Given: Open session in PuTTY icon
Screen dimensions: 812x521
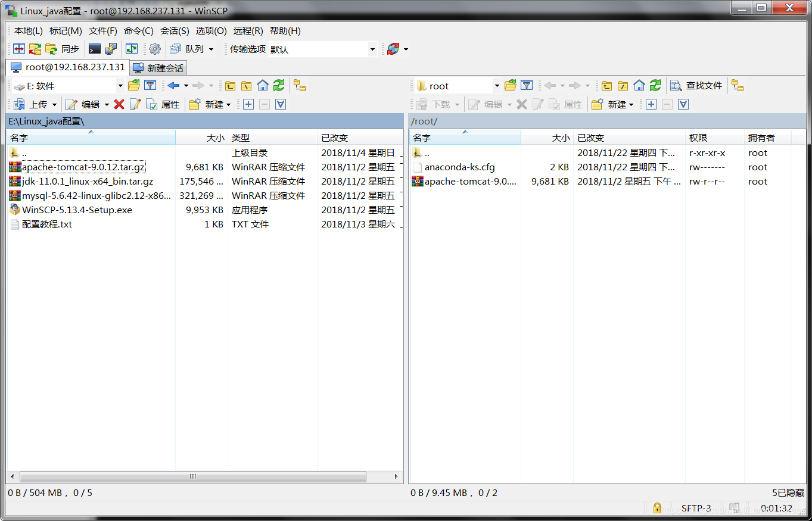Looking at the screenshot, I should (111, 49).
